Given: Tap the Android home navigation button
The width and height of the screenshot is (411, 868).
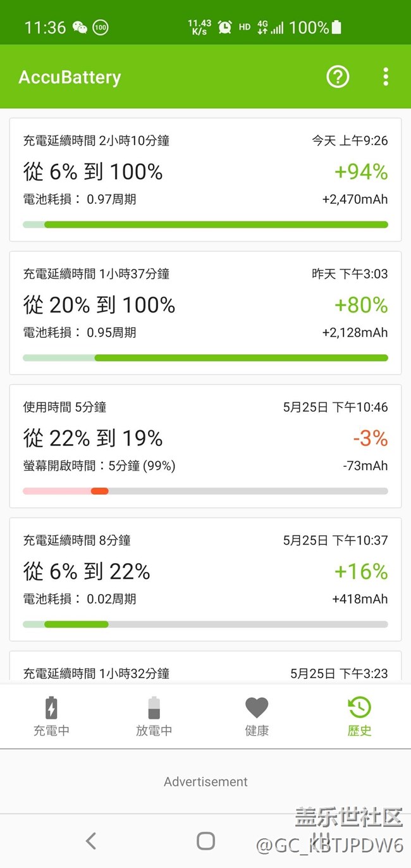Looking at the screenshot, I should 205,840.
